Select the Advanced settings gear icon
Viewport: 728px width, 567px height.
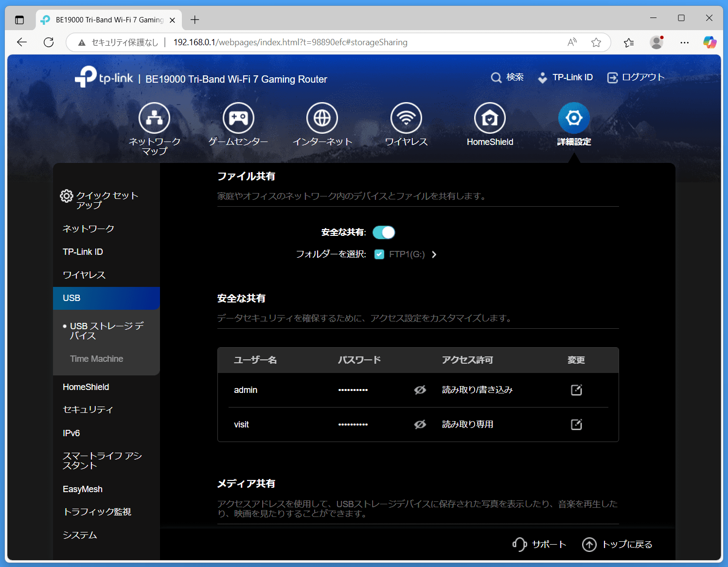click(x=574, y=118)
